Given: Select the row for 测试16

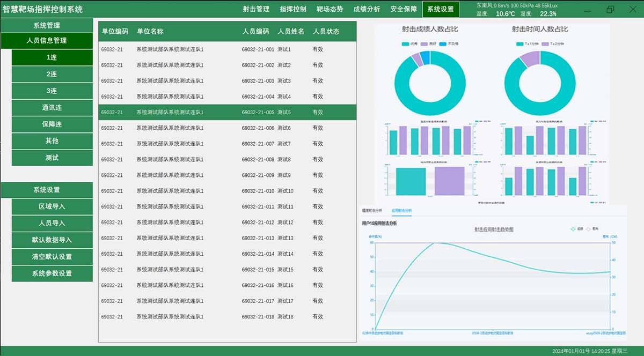Looking at the screenshot, I should click(x=228, y=285).
